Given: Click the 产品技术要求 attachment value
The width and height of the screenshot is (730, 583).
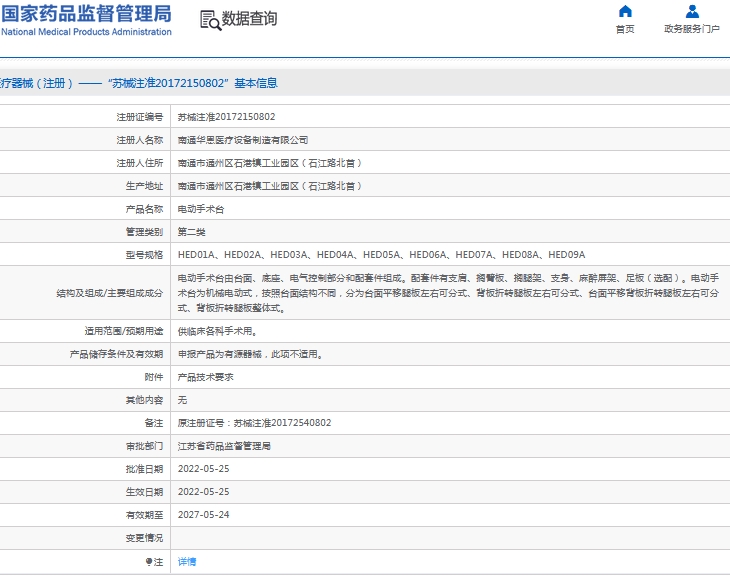Looking at the screenshot, I should tap(205, 377).
